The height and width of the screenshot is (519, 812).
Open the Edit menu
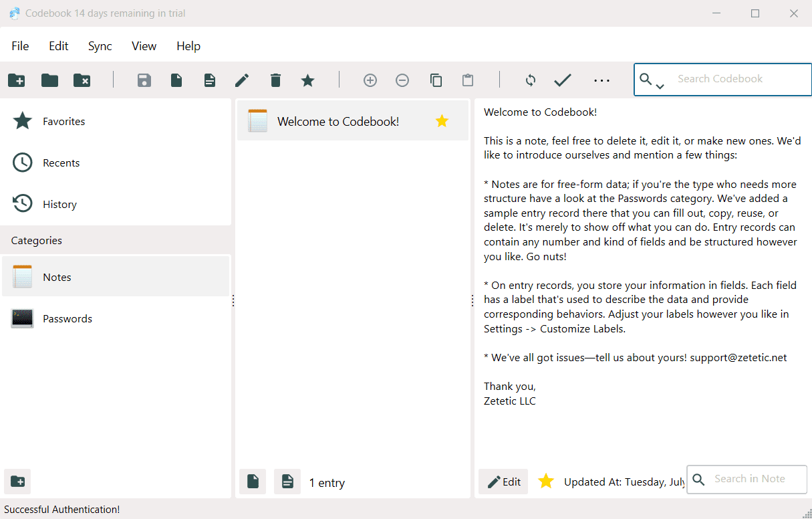point(59,46)
